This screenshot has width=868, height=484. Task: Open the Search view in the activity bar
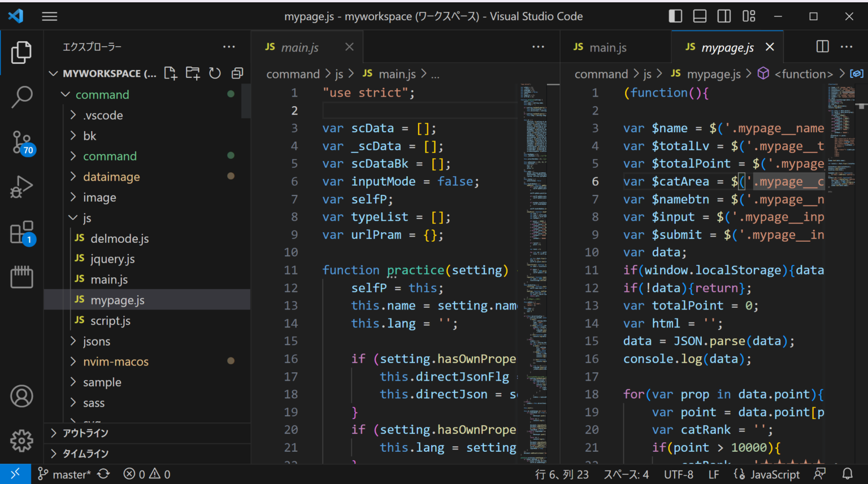click(21, 97)
